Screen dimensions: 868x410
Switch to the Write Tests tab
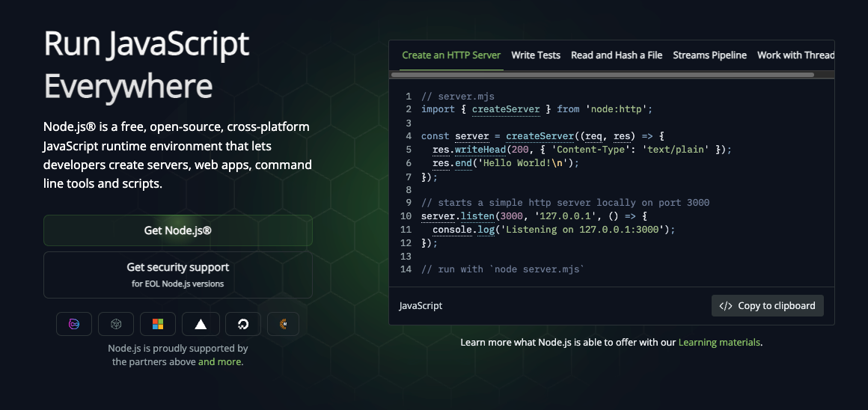click(x=536, y=55)
